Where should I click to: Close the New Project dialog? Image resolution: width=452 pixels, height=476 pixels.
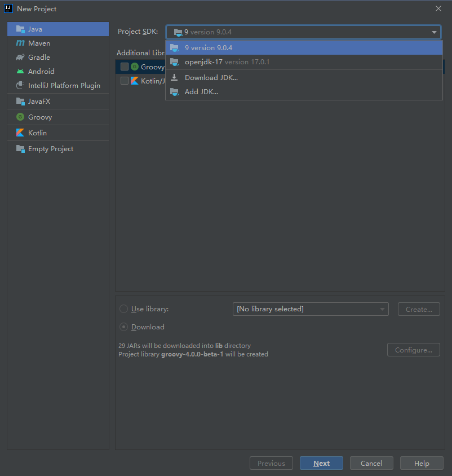tap(438, 8)
